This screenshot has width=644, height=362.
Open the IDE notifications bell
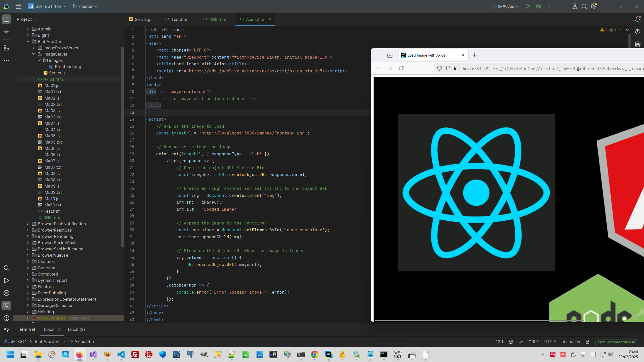click(x=638, y=19)
